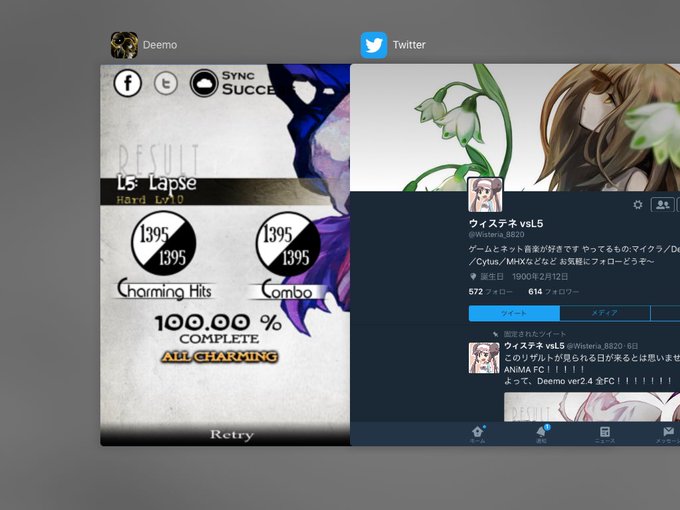Tap the Twitter app label text
The width and height of the screenshot is (680, 510).
409,45
